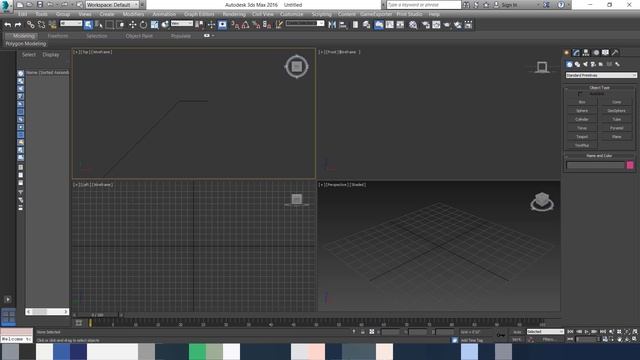This screenshot has height=360, width=640.
Task: Click the Top viewport ViewCube
Action: [296, 67]
